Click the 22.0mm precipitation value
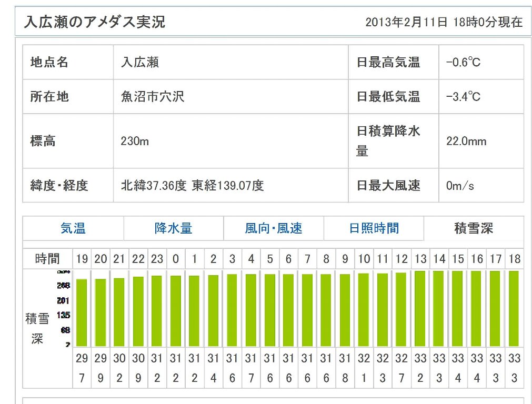The height and width of the screenshot is (404, 532). [466, 142]
